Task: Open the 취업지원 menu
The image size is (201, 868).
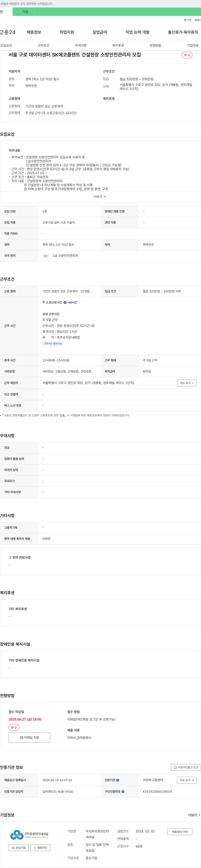Action: click(67, 32)
